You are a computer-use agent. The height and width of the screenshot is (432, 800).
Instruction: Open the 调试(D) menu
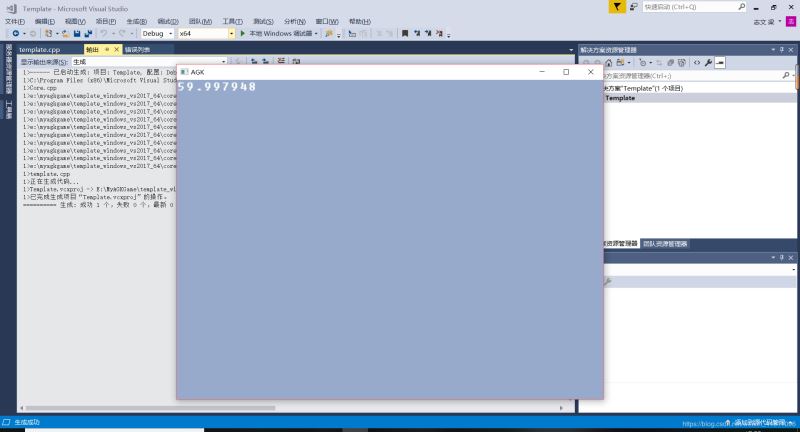(168, 21)
